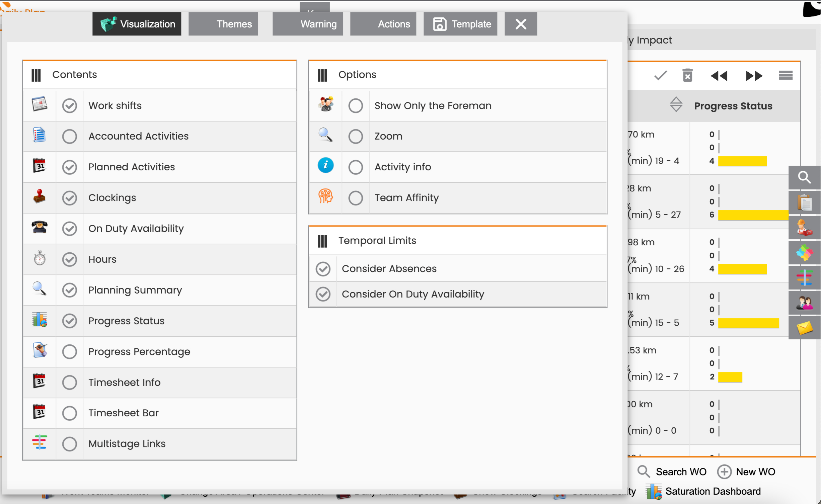Click the Progress Status sort arrows

coord(676,104)
